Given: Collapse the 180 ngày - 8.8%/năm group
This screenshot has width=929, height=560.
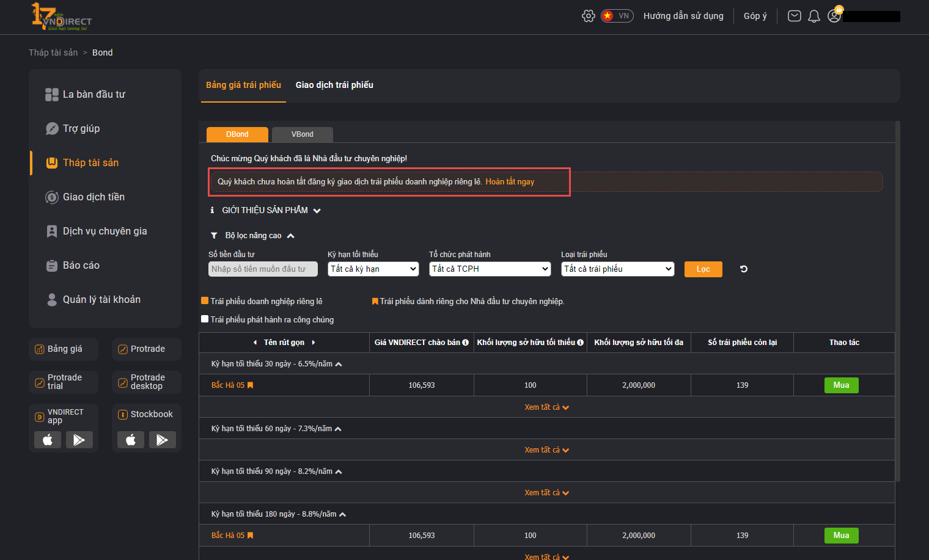Looking at the screenshot, I should pyautogui.click(x=342, y=514).
